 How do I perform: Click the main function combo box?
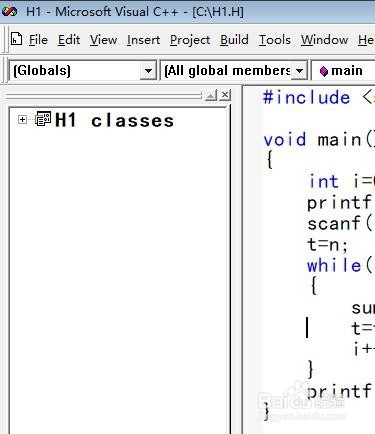coord(343,70)
